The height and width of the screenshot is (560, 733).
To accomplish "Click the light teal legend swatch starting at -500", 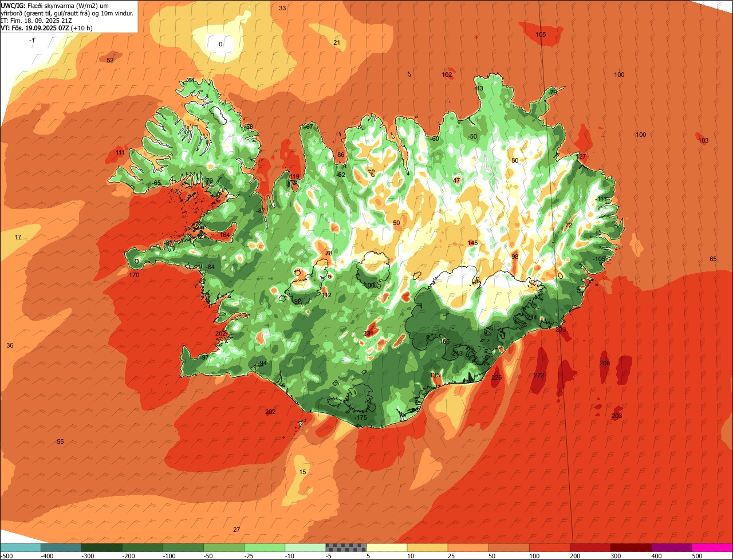I will [x=21, y=547].
